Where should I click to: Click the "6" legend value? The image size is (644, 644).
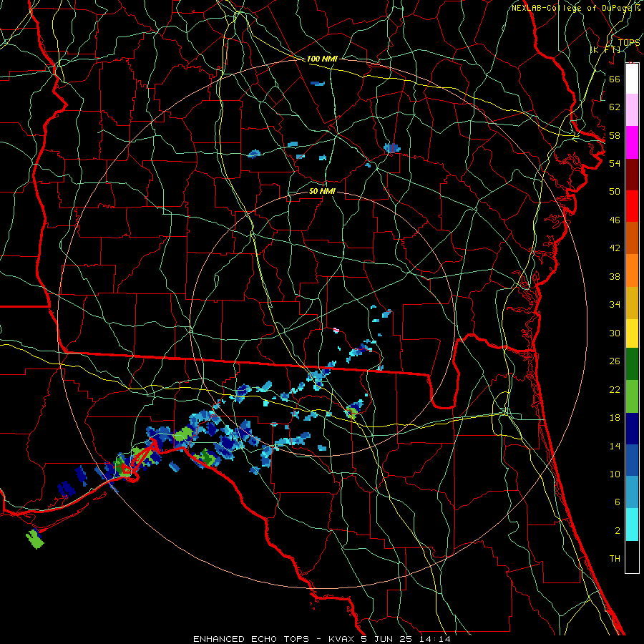(617, 502)
